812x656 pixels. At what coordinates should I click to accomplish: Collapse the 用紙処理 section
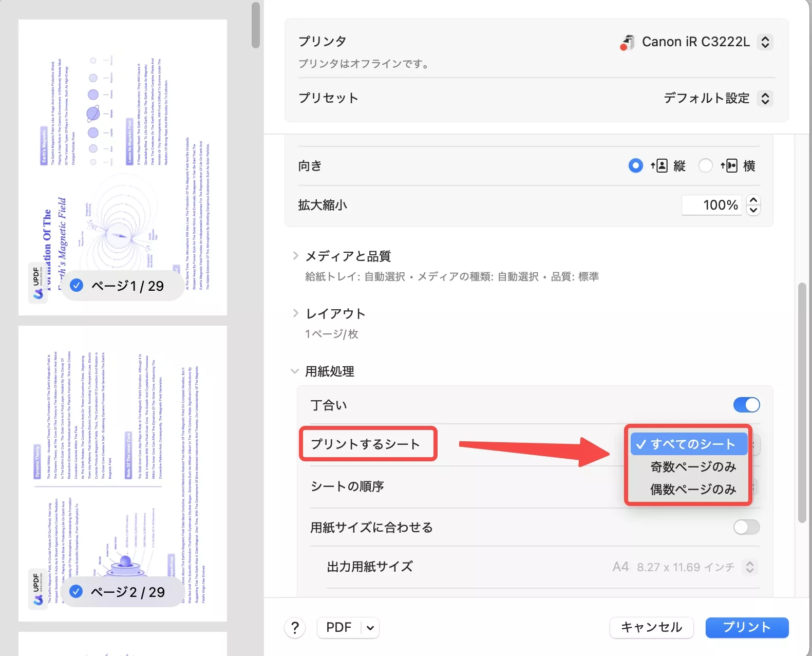pos(295,371)
